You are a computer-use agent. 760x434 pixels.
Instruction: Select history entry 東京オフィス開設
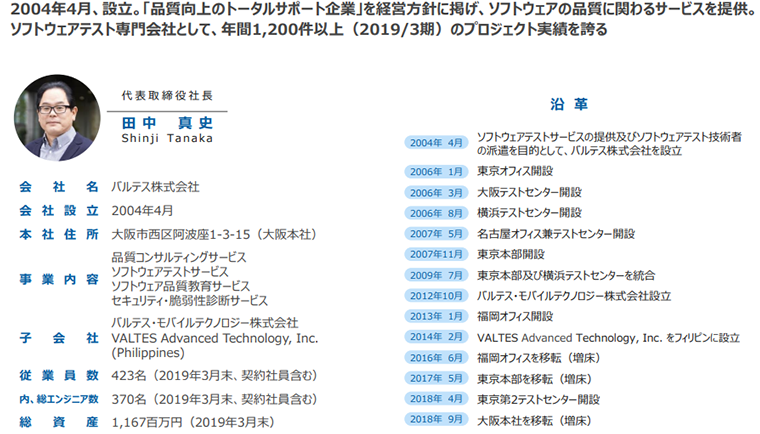point(515,171)
